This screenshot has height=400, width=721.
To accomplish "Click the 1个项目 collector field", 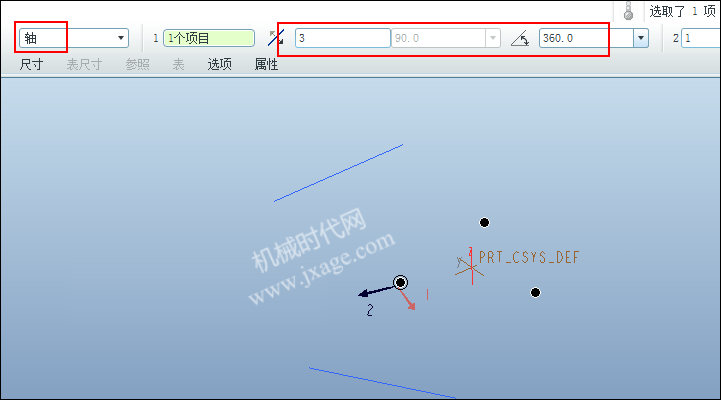I will (x=209, y=38).
